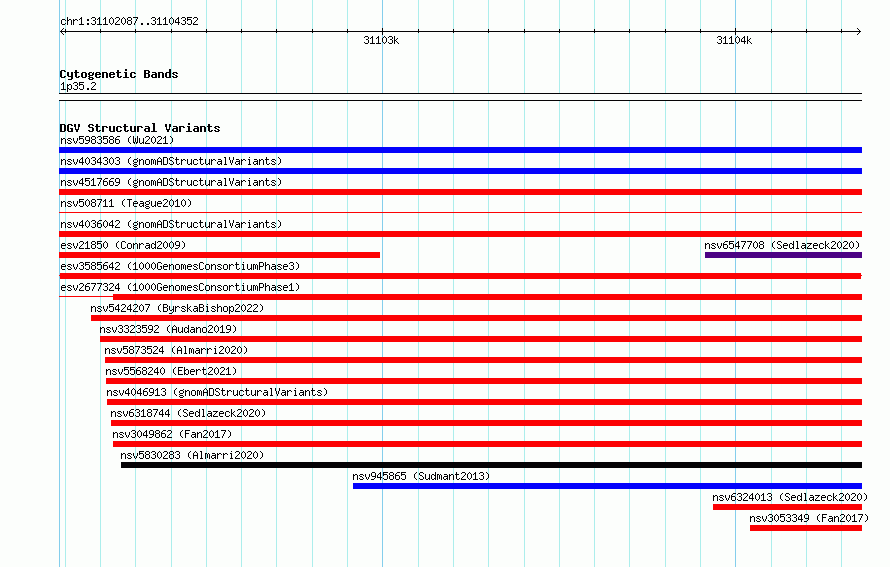The width and height of the screenshot is (890, 567).
Task: Select esv21850 (Conrad2009) label
Action: pos(123,245)
